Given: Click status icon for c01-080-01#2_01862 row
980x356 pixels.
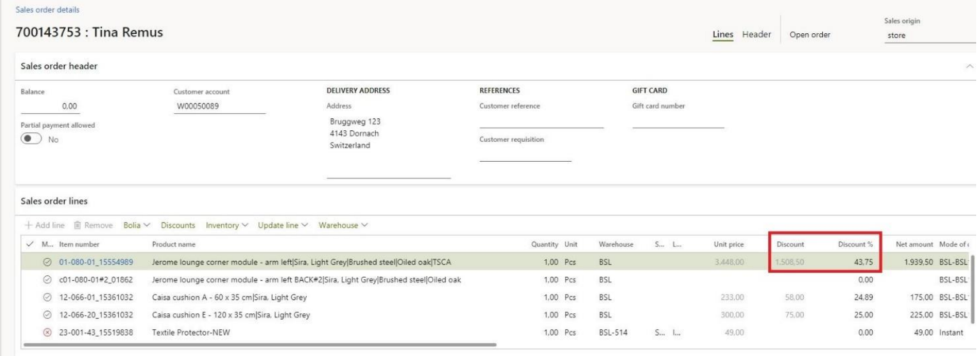Looking at the screenshot, I should tap(47, 279).
